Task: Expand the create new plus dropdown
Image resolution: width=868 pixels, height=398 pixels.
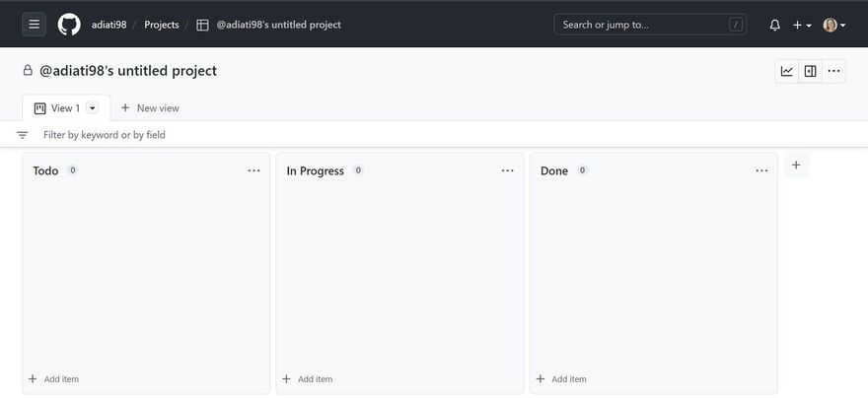Action: [802, 25]
